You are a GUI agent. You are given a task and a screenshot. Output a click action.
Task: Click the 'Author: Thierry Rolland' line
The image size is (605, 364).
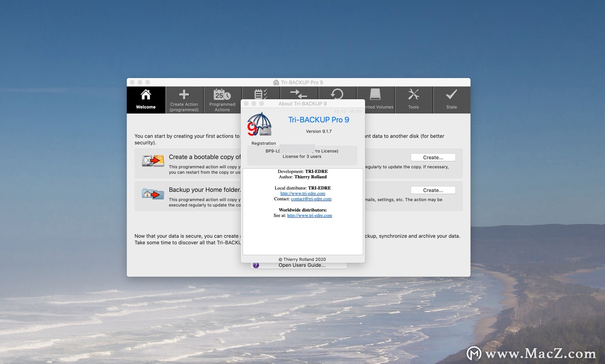[x=303, y=177]
